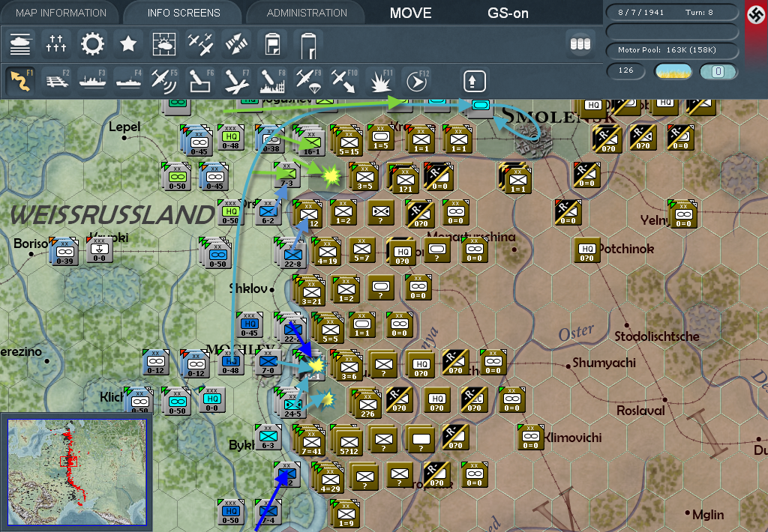Select the Soviet 3=21 infantry stack
This screenshot has width=768, height=532.
pyautogui.click(x=311, y=292)
